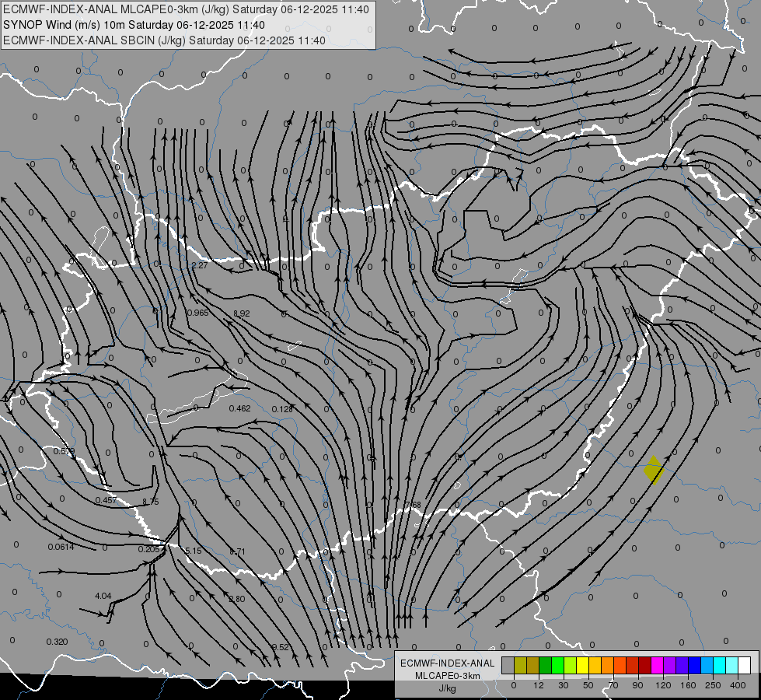Click the legend tick label 400
Viewport: 761px width, 700px height.
point(738,685)
